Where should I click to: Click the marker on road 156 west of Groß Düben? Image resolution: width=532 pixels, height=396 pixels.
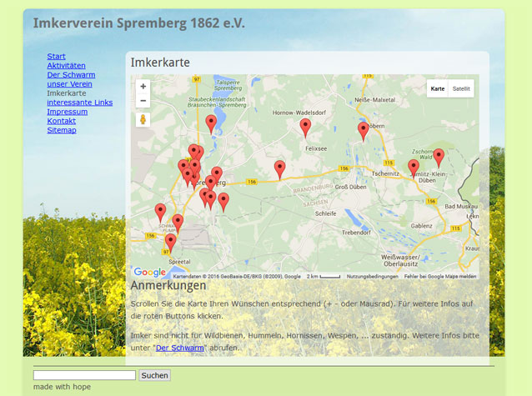pyautogui.click(x=279, y=169)
